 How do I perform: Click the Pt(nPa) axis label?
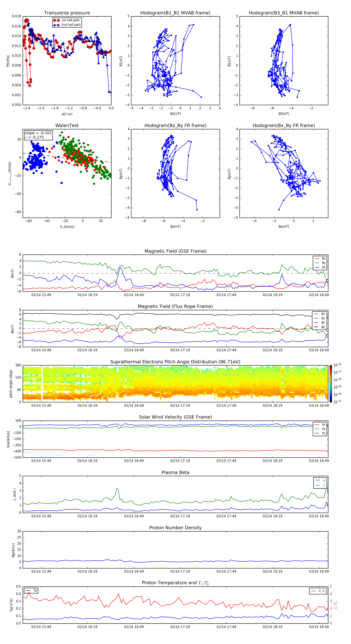tap(8, 61)
